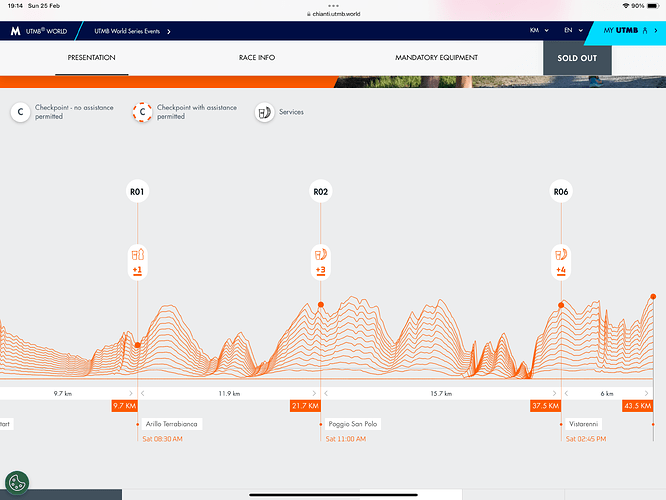
Task: Click the 43.5 KM distance badge
Action: coord(638,406)
